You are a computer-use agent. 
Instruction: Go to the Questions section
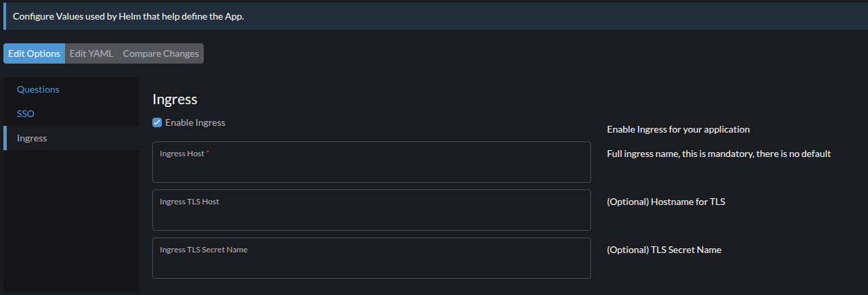pyautogui.click(x=38, y=89)
